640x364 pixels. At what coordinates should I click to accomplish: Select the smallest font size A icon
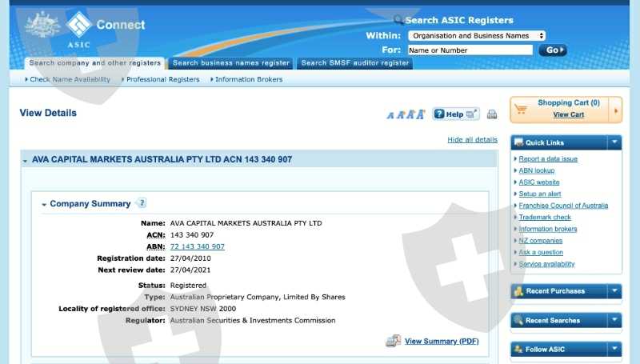(x=390, y=115)
